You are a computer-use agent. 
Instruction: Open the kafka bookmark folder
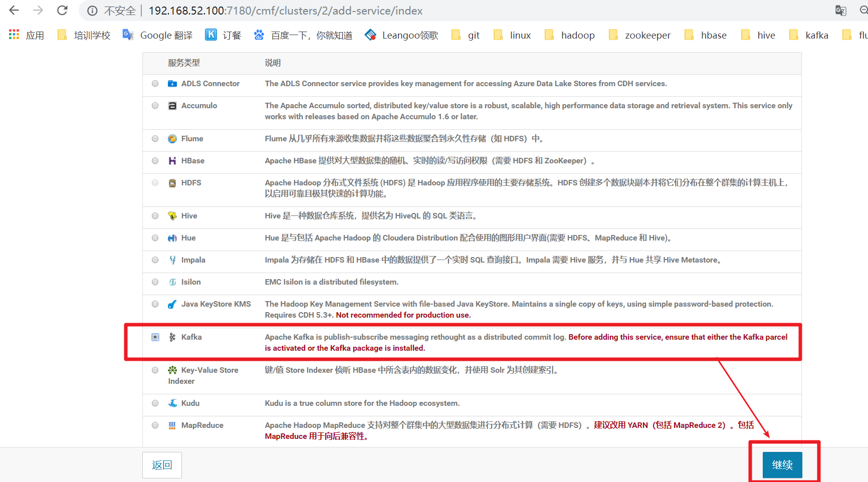(x=809, y=35)
